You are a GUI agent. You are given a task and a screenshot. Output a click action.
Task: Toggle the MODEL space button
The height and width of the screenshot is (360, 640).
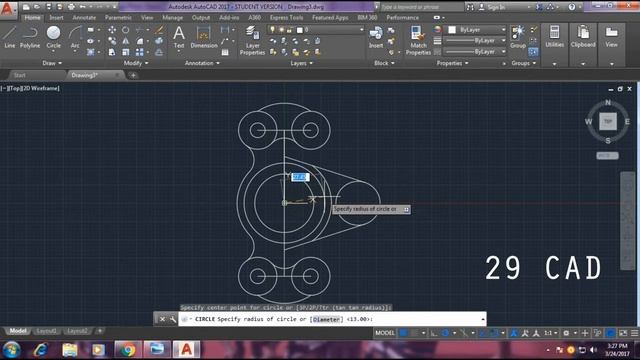tap(385, 333)
